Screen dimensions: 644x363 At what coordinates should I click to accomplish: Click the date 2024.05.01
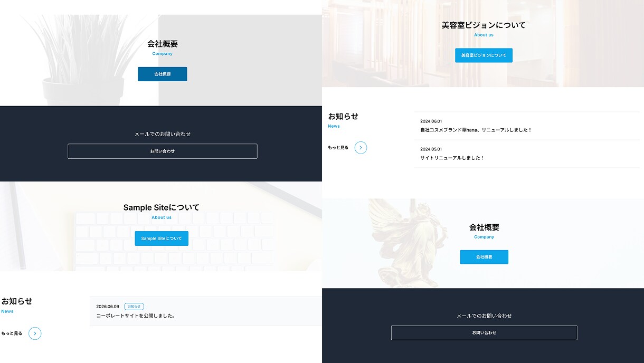[x=431, y=149]
